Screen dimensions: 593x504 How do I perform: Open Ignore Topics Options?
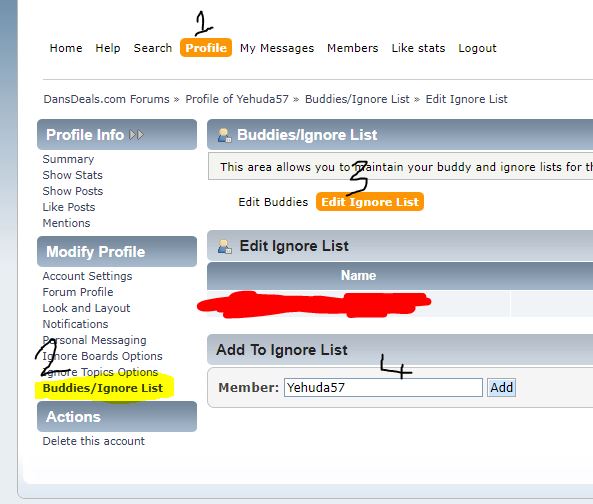point(100,372)
